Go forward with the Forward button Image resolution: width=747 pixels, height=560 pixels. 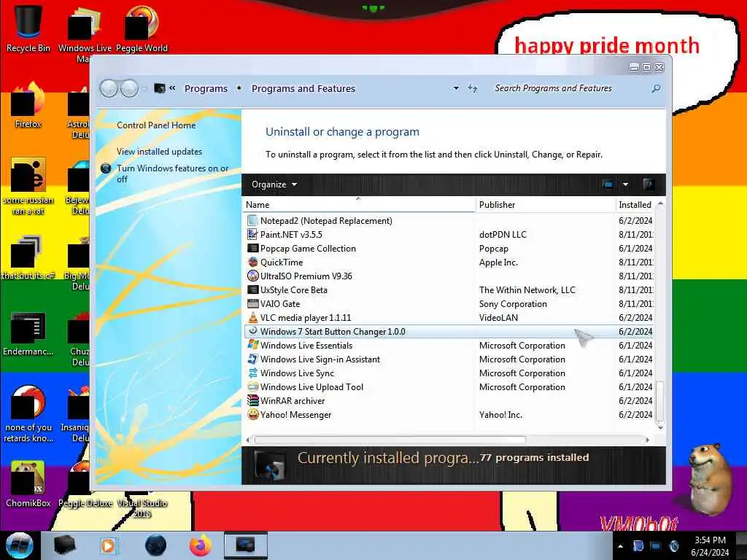coord(129,88)
